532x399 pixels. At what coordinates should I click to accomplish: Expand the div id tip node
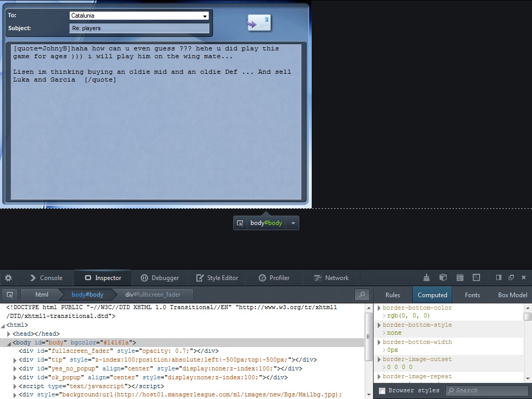click(x=15, y=360)
